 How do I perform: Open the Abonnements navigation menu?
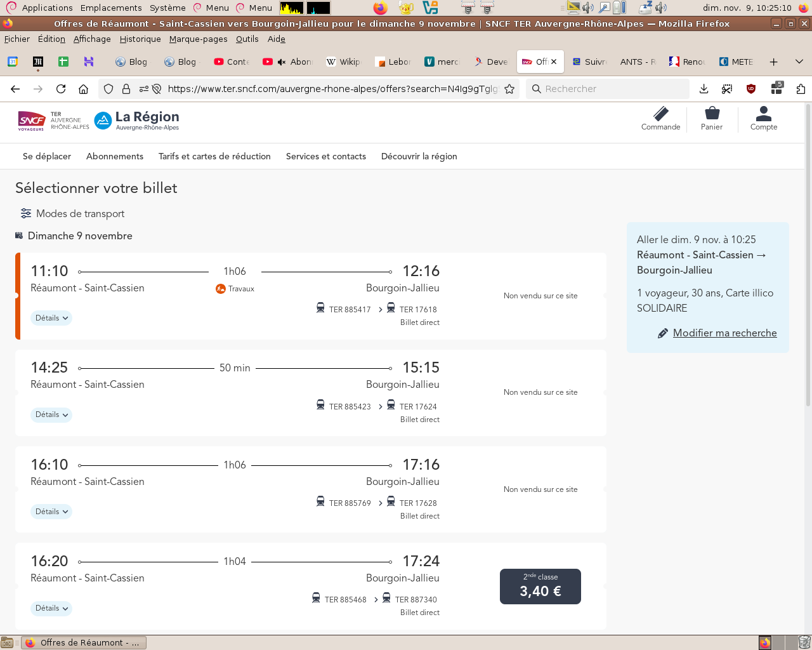point(115,156)
